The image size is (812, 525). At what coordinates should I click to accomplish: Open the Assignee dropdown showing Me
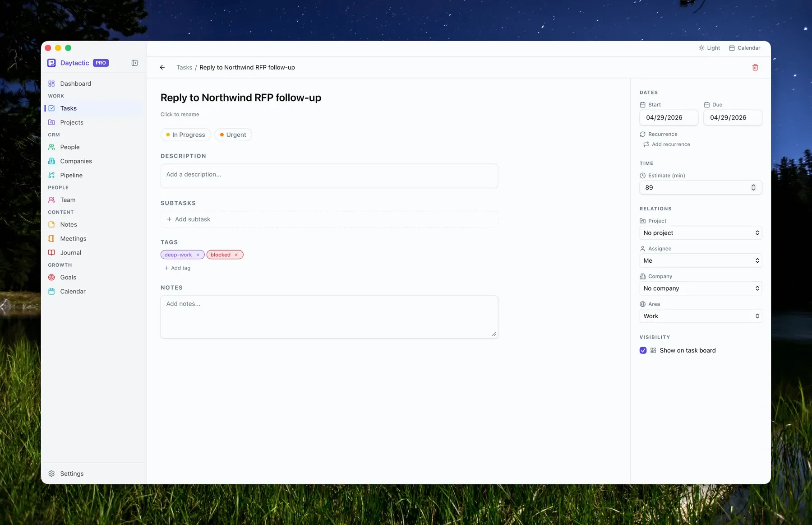[x=701, y=260]
